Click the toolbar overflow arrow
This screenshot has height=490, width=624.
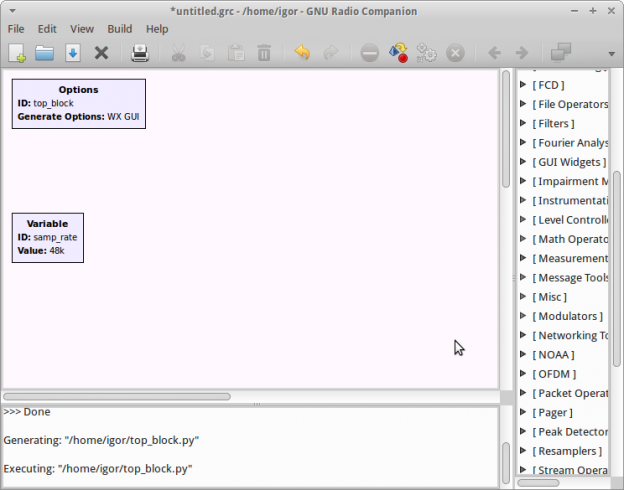[610, 53]
